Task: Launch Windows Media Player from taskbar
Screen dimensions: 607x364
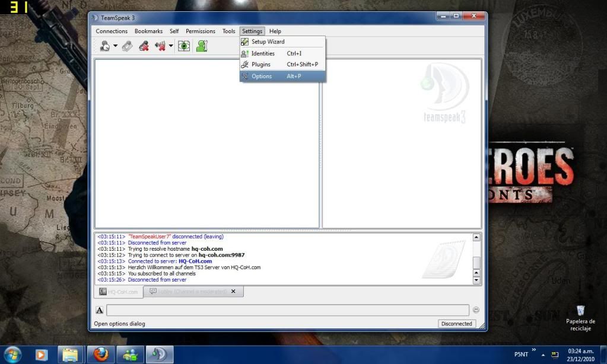Action: coord(41,355)
